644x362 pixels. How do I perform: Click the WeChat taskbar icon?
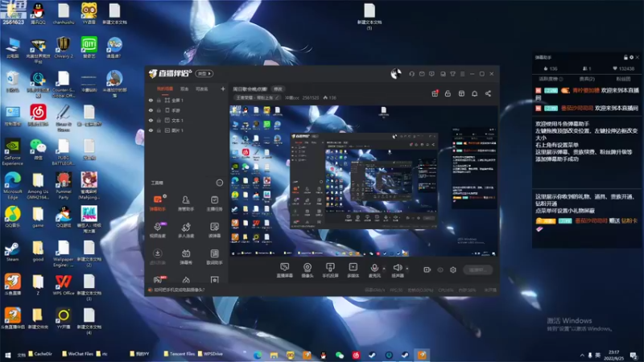pyautogui.click(x=339, y=355)
